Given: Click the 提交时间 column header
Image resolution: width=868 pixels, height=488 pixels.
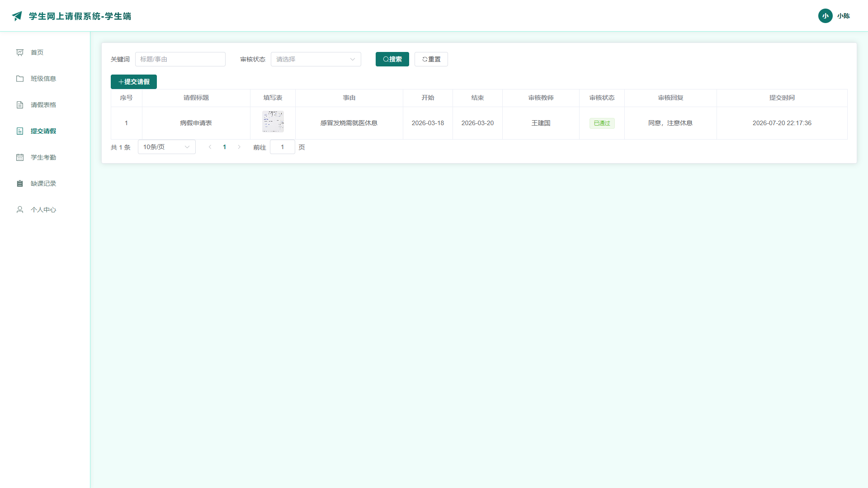Looking at the screenshot, I should coord(782,98).
